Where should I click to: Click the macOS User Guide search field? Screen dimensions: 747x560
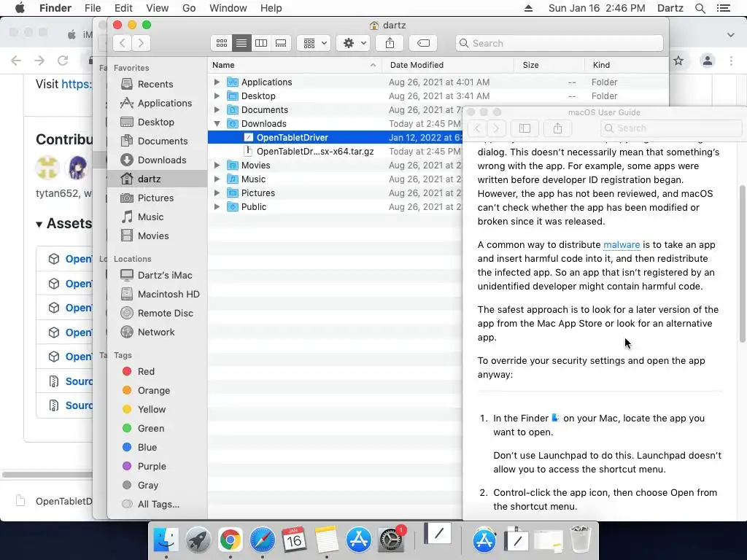pos(671,128)
